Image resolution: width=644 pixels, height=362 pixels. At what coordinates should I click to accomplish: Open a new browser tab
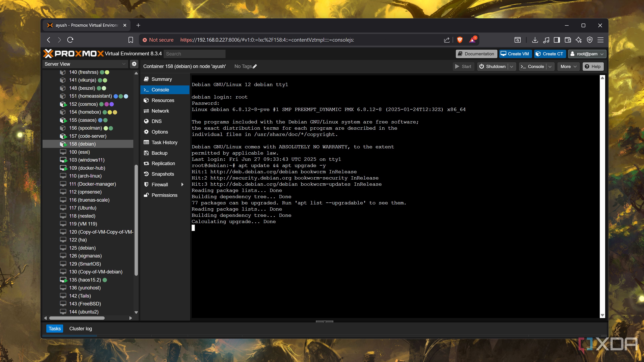[138, 25]
